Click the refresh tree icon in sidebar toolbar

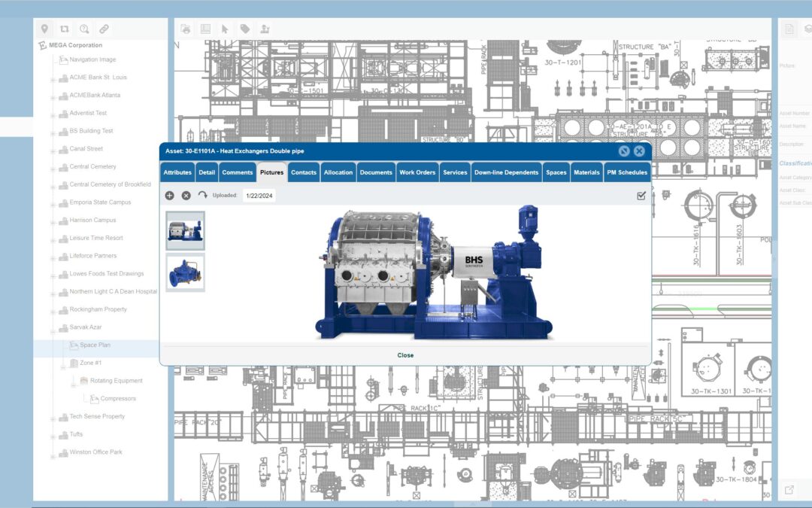(64, 29)
